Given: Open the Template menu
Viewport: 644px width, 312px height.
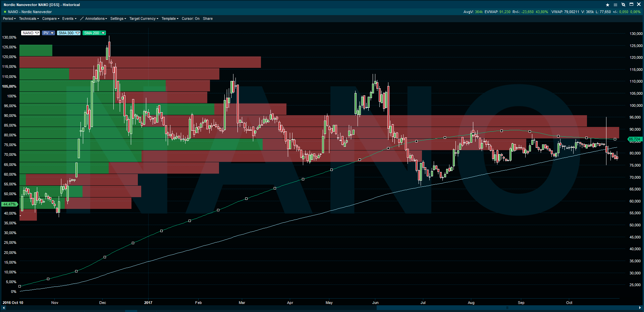Looking at the screenshot, I should click(170, 19).
